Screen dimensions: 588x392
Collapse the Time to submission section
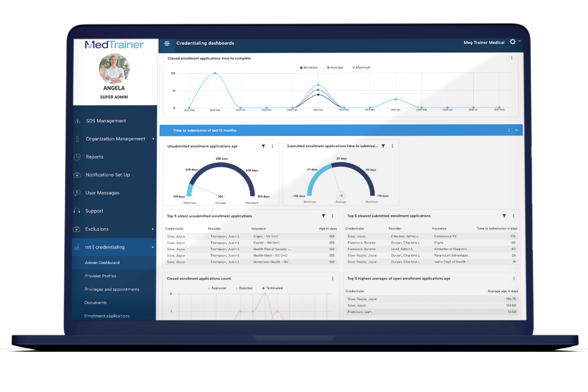click(516, 130)
